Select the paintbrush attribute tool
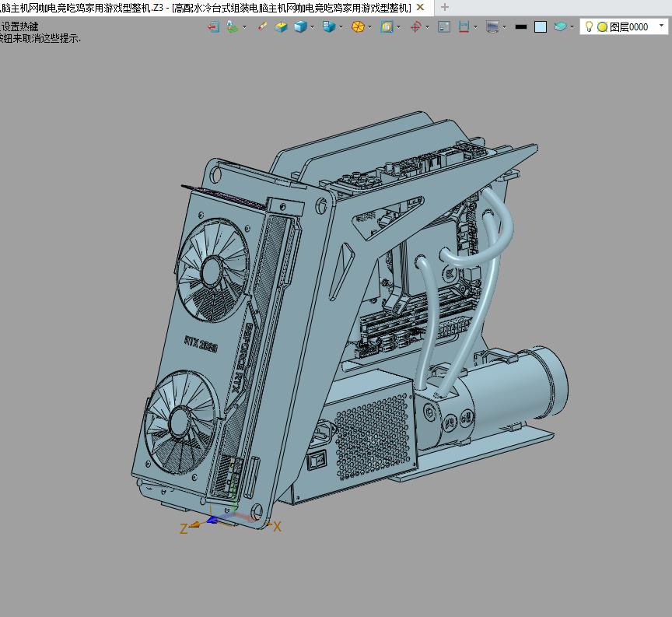672x617 pixels. point(262,26)
